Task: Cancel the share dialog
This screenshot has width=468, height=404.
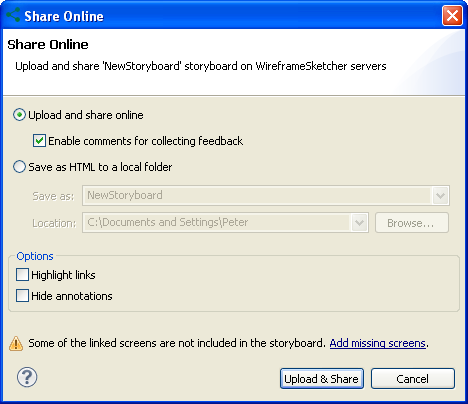Action: point(413,379)
